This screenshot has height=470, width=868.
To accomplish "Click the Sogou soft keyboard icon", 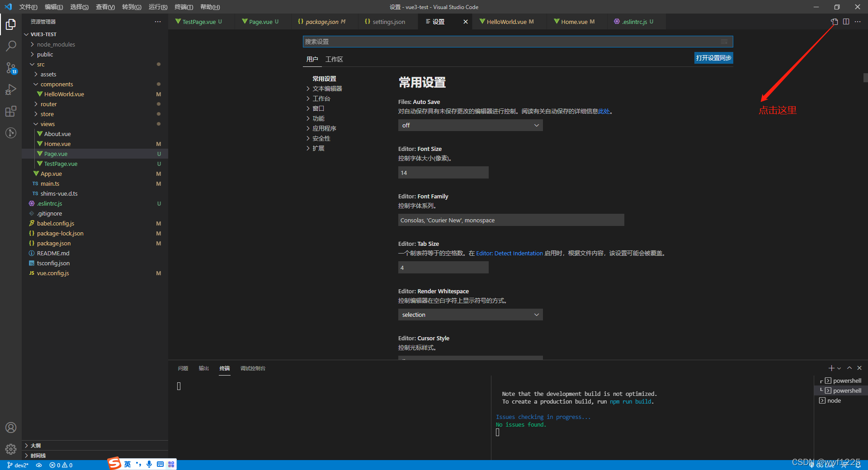I will (x=160, y=464).
